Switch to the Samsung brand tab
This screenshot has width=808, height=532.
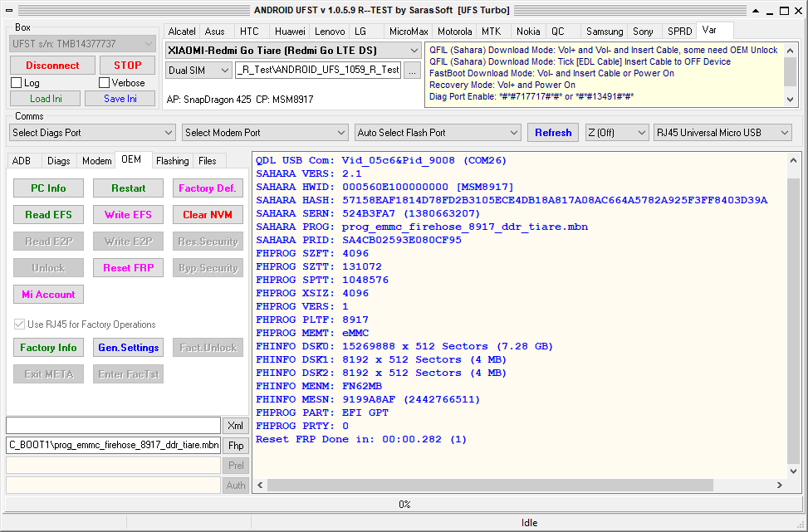click(605, 32)
